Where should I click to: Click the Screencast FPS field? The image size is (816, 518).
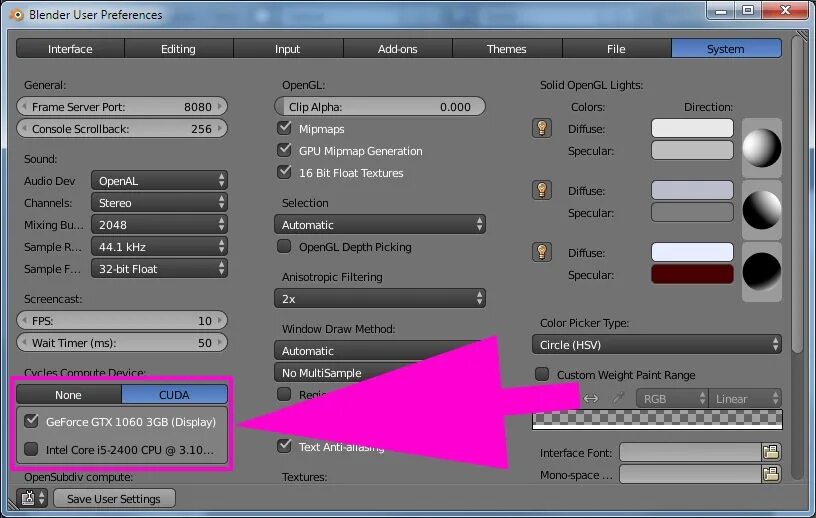122,320
